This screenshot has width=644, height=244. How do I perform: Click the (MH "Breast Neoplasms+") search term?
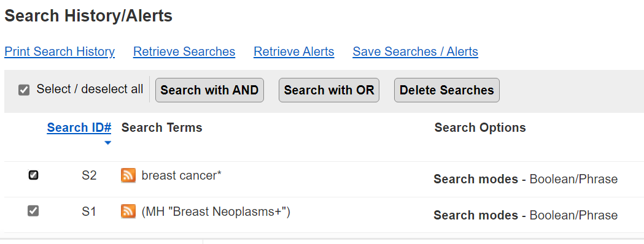pyautogui.click(x=216, y=212)
